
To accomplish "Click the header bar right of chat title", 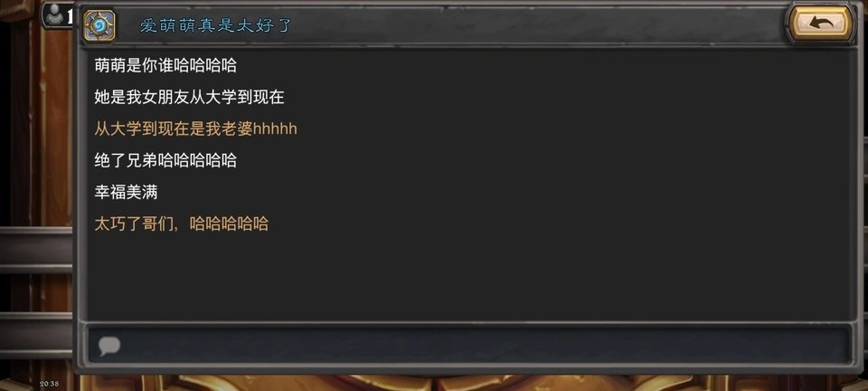I will (537, 25).
